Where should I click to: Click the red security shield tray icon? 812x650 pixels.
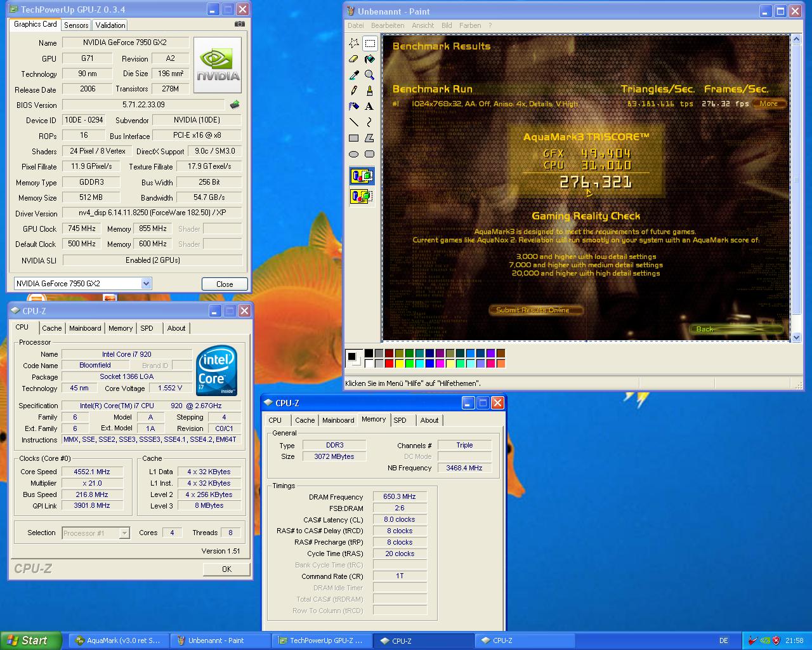click(776, 640)
